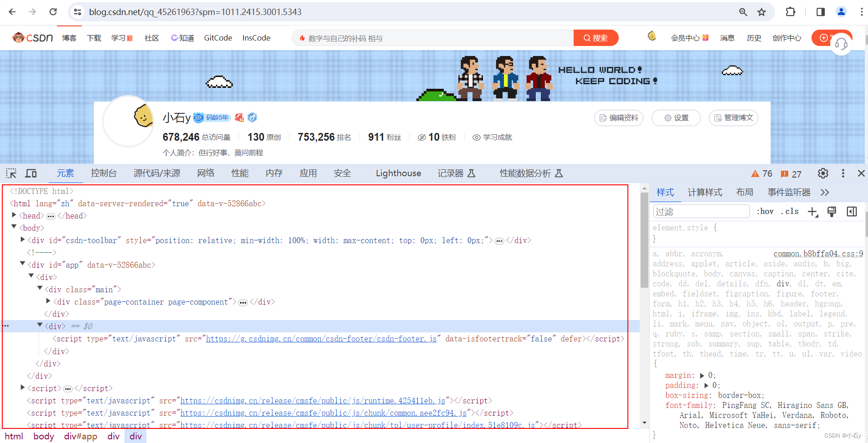Bookmark this page with star icon

pos(761,12)
